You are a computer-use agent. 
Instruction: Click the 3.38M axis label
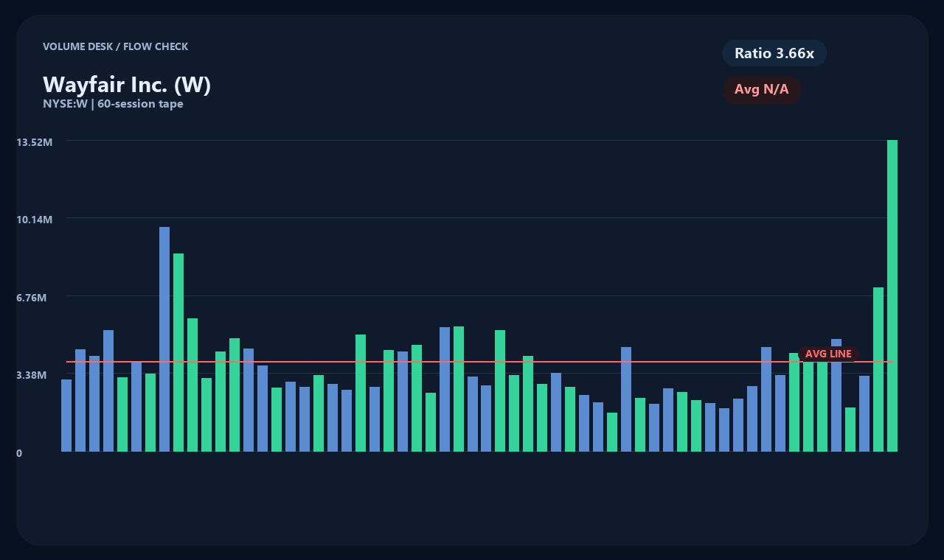[x=32, y=375]
